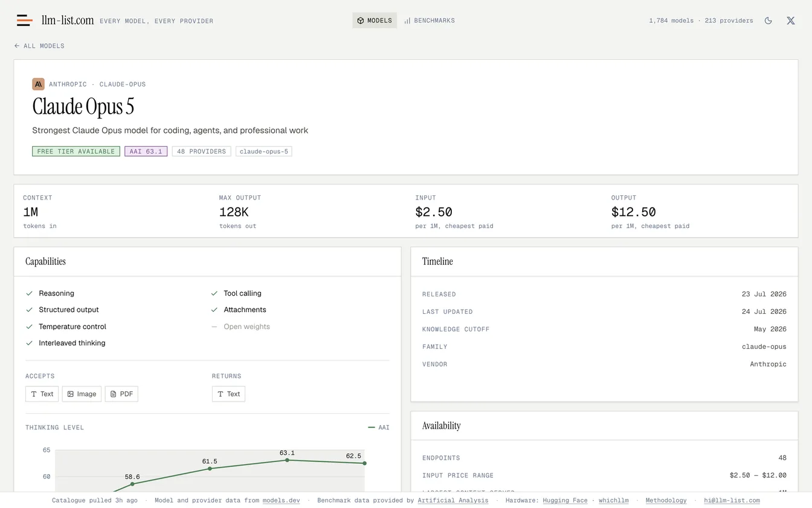Screen dimensions: 812x508
Task: Click the 48 Providers badge
Action: 201,151
